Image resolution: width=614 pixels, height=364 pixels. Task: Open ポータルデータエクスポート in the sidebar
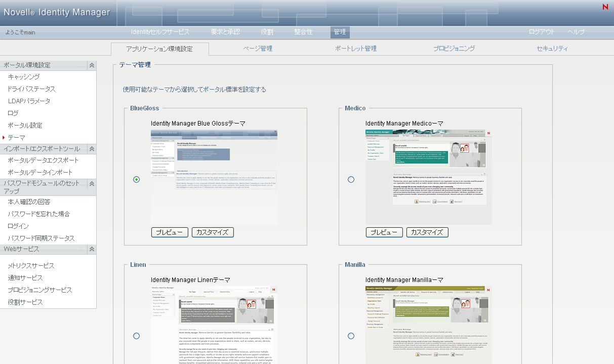click(43, 160)
